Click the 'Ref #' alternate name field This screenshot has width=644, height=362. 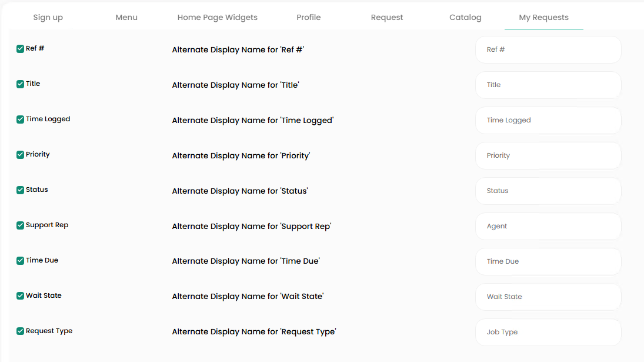click(x=548, y=50)
